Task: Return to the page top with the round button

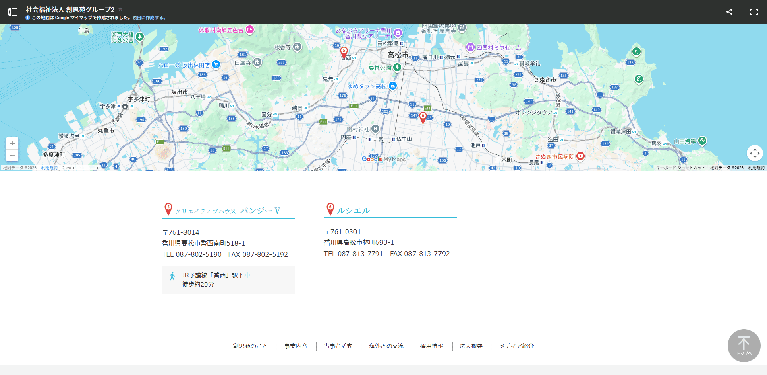Action: (x=744, y=345)
